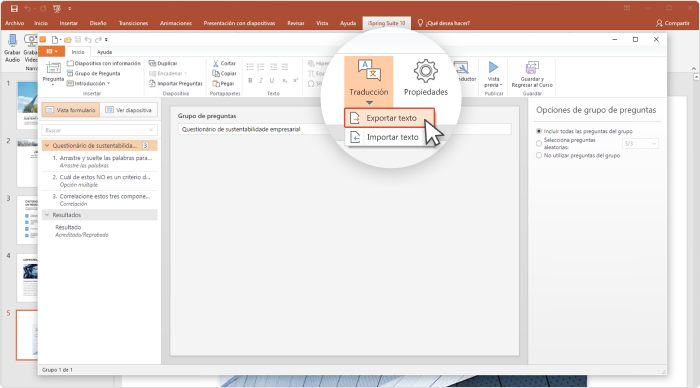Viewport: 700px width, 388px height.
Task: Click Duplicar in Diapositiva group
Action: pos(163,63)
